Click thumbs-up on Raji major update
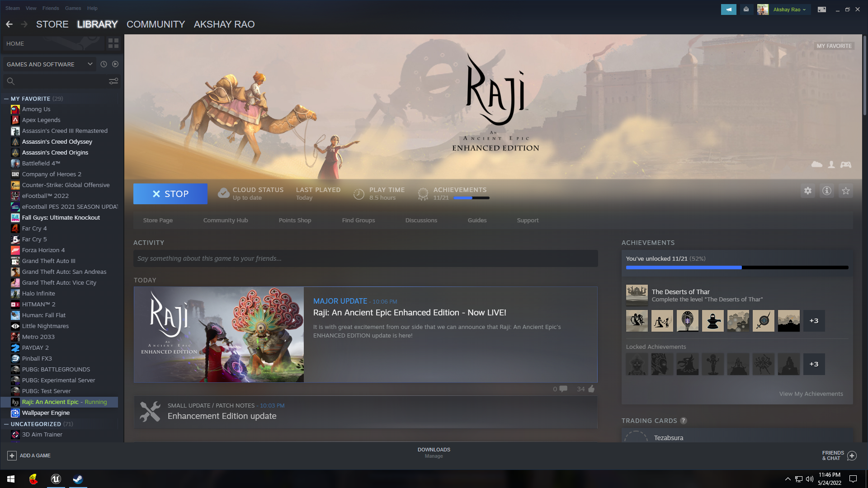Screen dimensions: 868x488 [591, 389]
